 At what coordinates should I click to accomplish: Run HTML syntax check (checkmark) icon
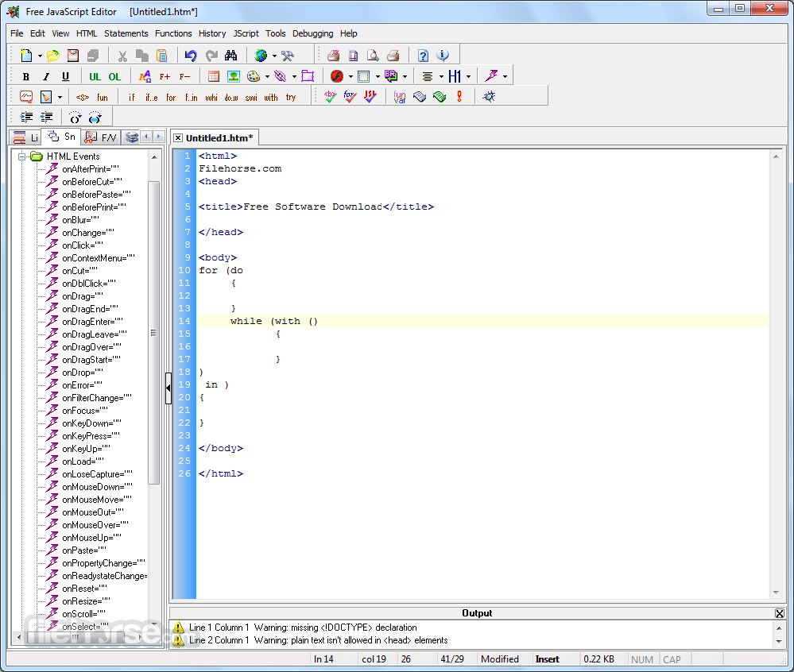(x=330, y=97)
